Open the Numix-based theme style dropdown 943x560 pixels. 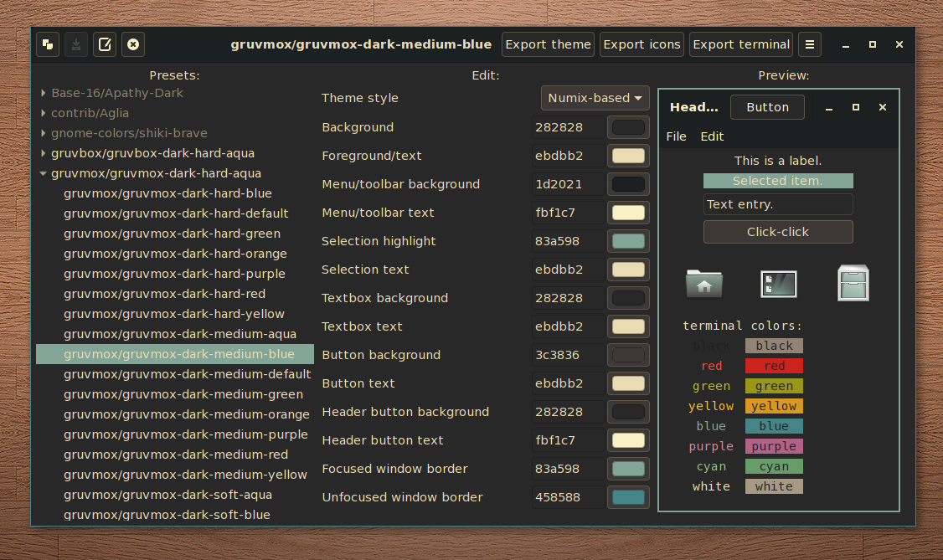[595, 98]
